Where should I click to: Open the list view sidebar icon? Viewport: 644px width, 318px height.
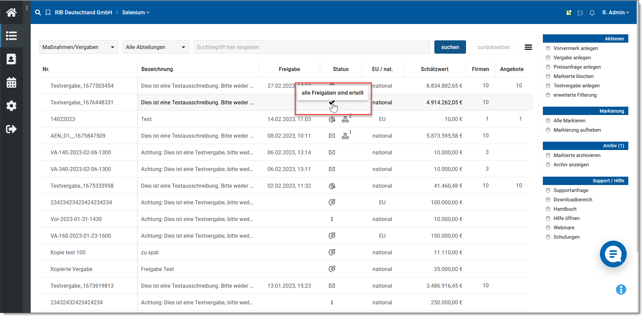pos(11,36)
